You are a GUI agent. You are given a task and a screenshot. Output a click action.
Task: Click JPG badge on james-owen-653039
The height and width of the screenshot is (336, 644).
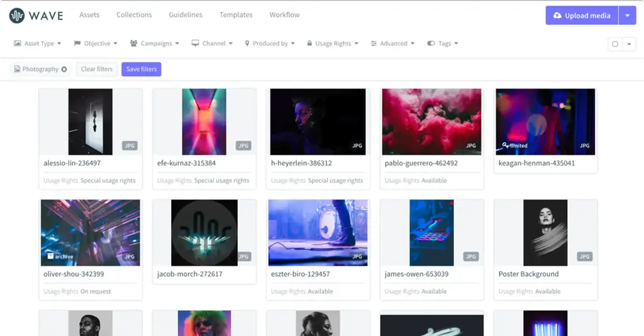[470, 256]
